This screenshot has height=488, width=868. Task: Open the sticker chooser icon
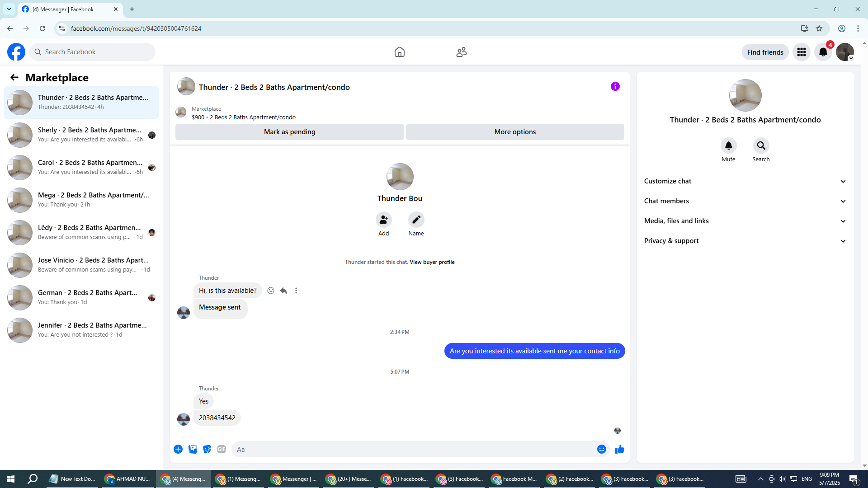207,449
